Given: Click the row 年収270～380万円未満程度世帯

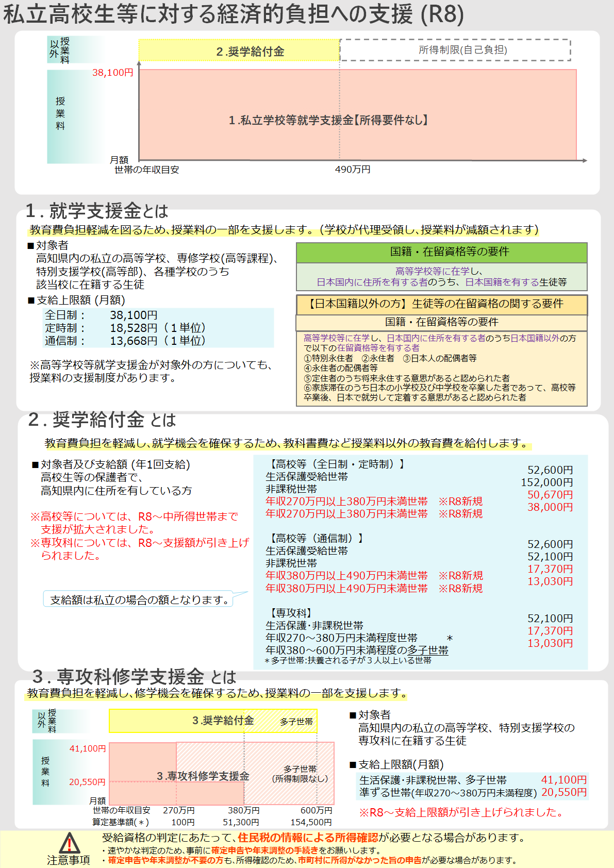Looking at the screenshot, I should pos(341,638).
